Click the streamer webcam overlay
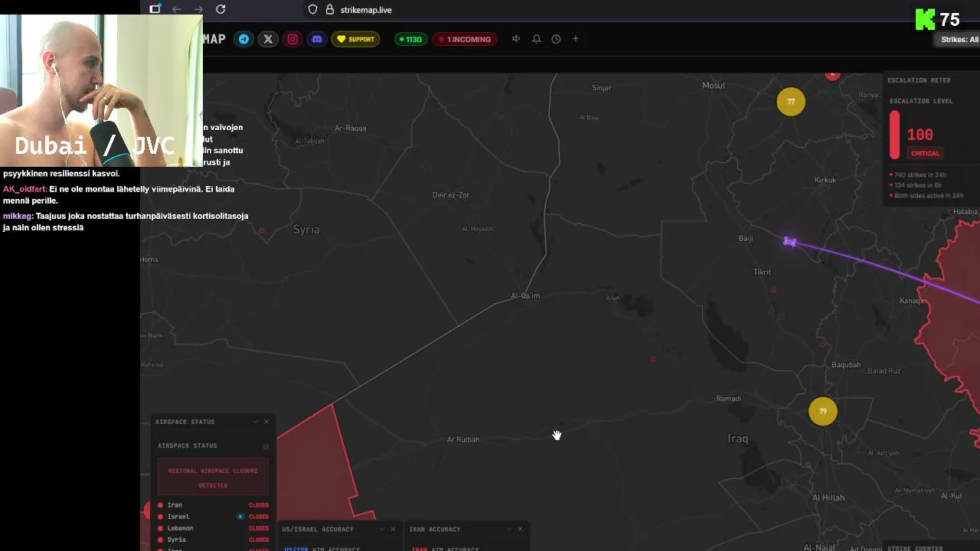This screenshot has height=551, width=980. tap(101, 90)
